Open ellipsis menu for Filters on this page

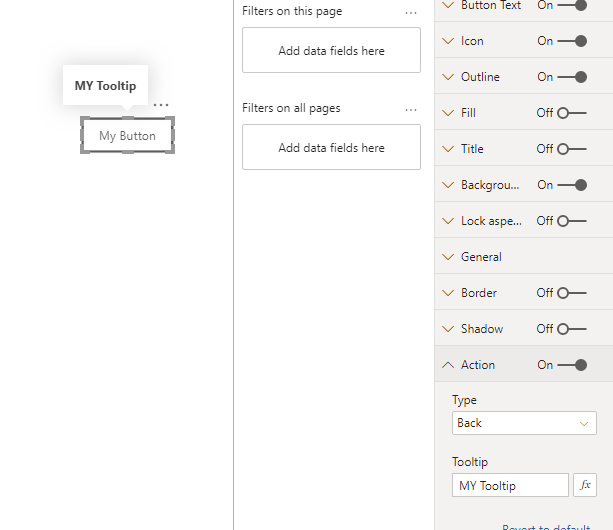(x=411, y=13)
